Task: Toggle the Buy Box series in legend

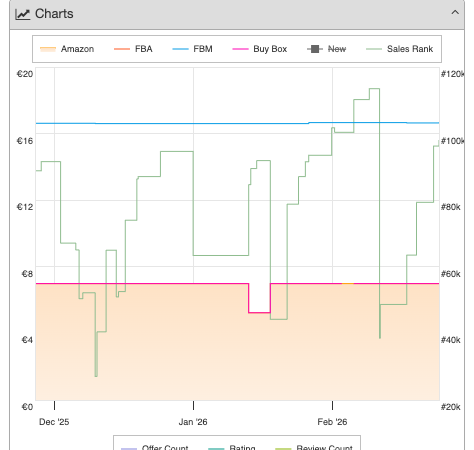Action: coord(259,49)
